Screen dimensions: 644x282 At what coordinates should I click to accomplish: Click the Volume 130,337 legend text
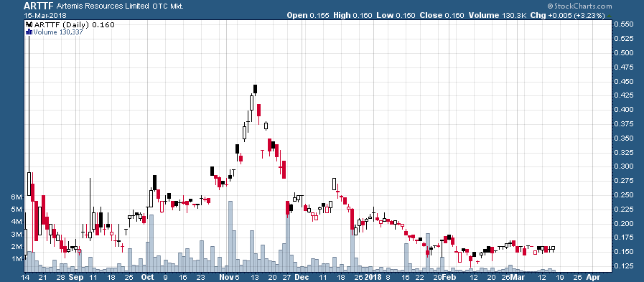[58, 32]
